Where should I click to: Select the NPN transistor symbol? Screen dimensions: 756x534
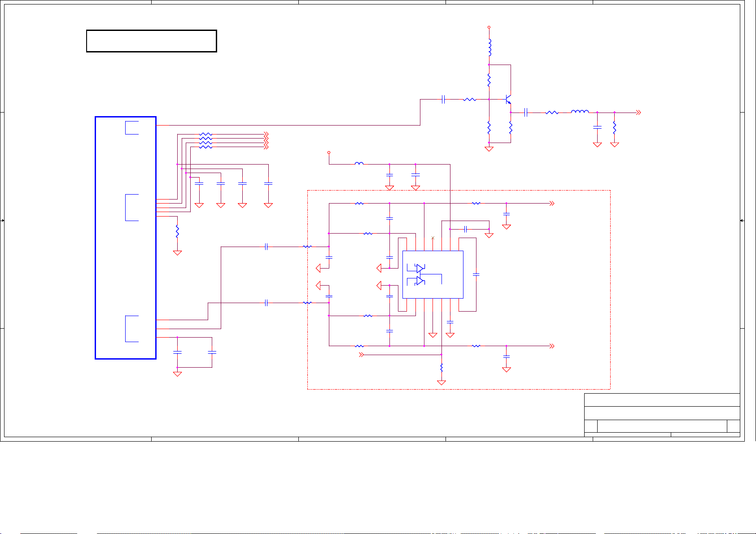point(508,99)
